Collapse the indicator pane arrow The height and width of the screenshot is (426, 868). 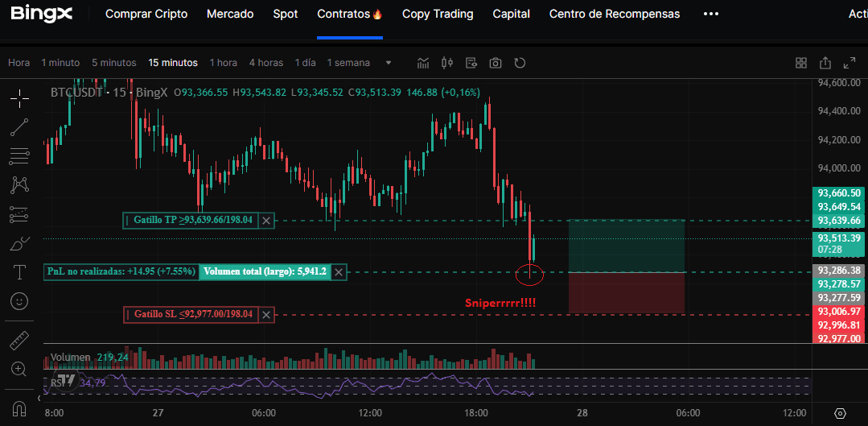(x=39, y=398)
